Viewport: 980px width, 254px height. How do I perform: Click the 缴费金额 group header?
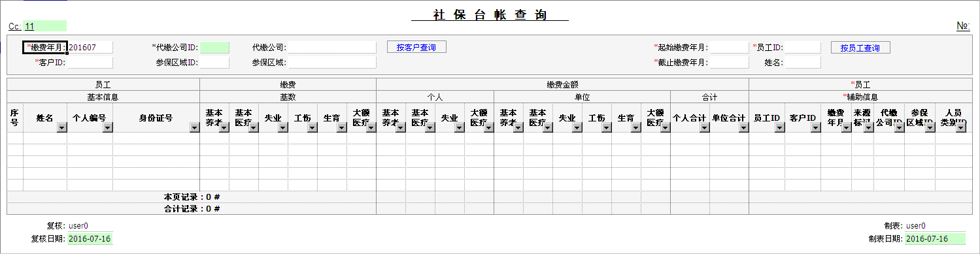[562, 84]
